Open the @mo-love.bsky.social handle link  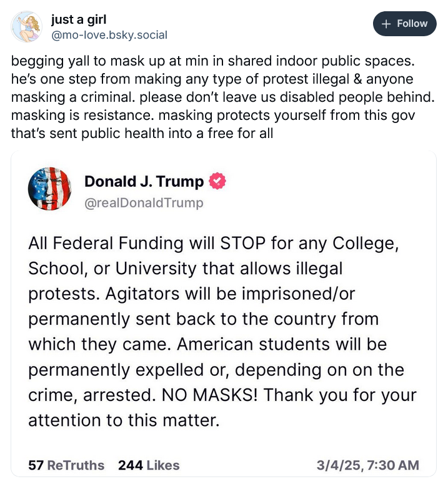tap(109, 35)
